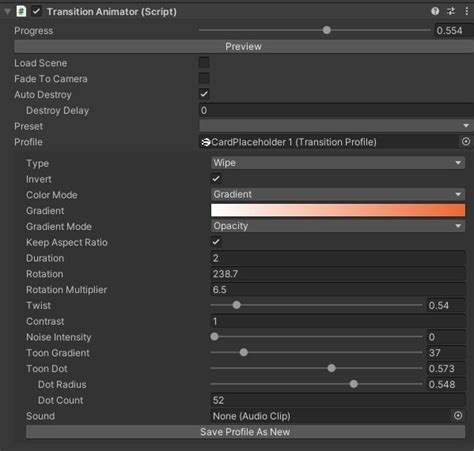This screenshot has height=451, width=474.
Task: Click the Rotation field showing 238.7
Action: pos(338,274)
